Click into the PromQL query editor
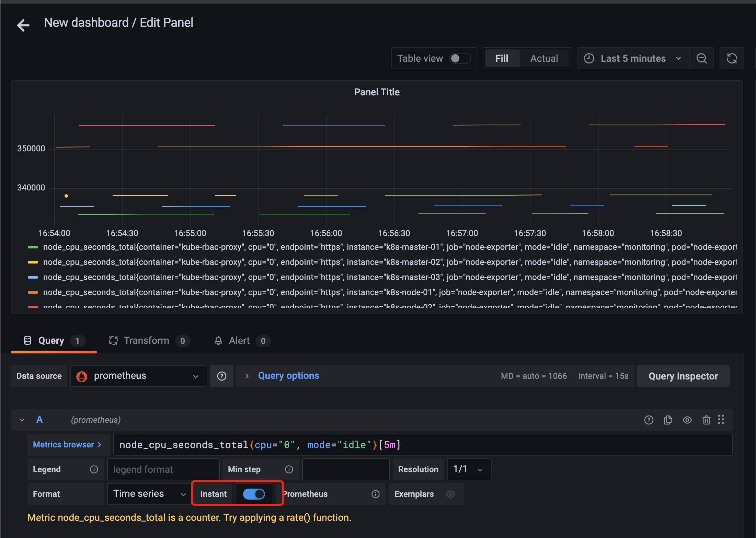756x538 pixels. (x=422, y=445)
